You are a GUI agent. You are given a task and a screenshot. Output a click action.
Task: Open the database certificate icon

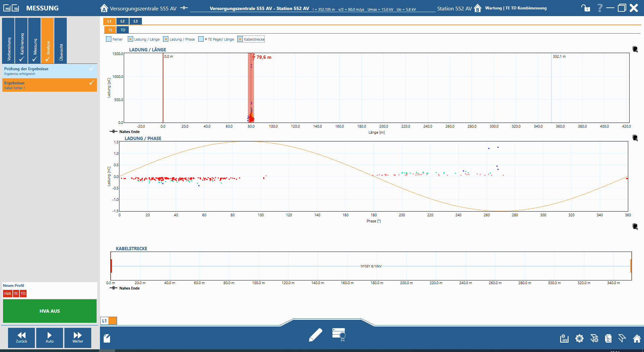point(339,335)
